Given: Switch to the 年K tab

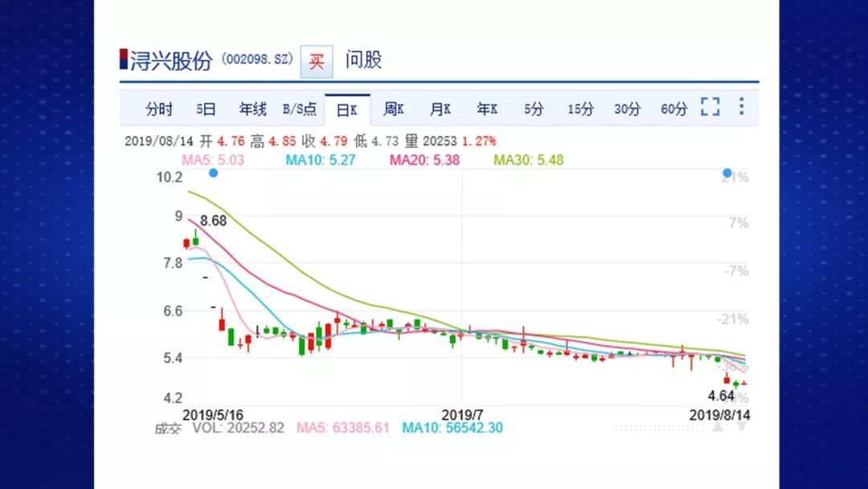Looking at the screenshot, I should pyautogui.click(x=487, y=109).
